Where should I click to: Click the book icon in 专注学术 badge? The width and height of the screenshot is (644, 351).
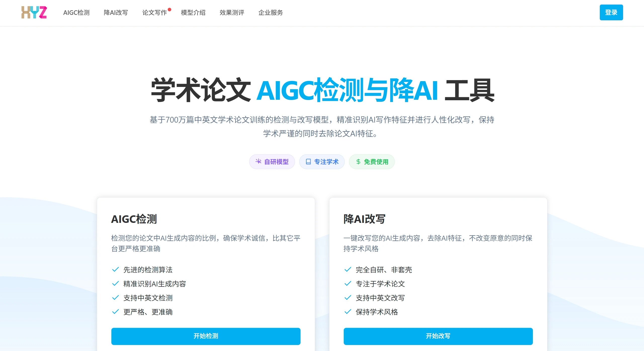(309, 162)
